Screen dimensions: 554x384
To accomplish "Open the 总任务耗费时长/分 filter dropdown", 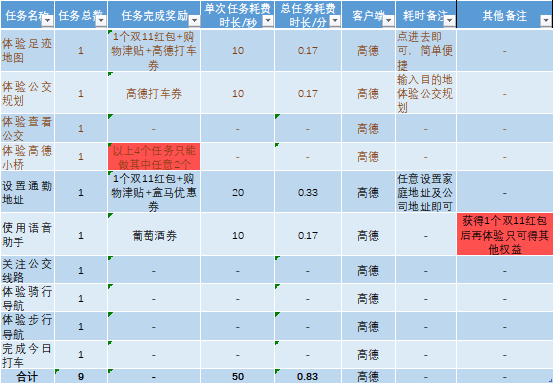I will click(335, 21).
